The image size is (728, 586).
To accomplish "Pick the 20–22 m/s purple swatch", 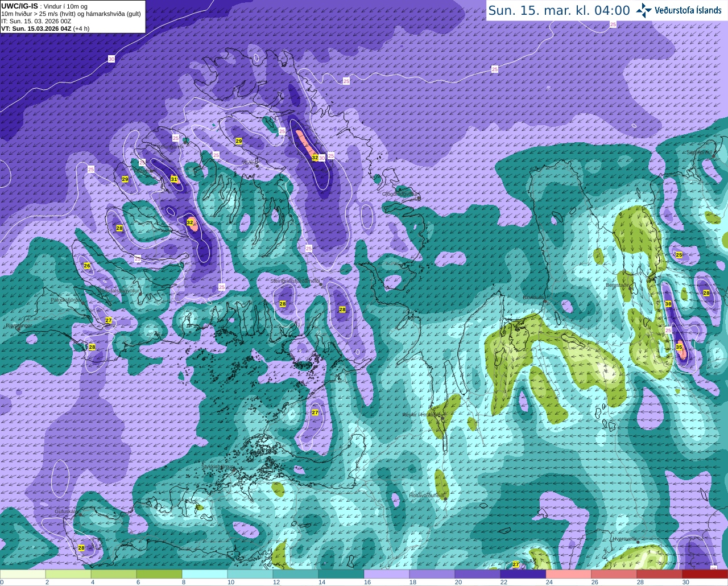I will (478, 574).
